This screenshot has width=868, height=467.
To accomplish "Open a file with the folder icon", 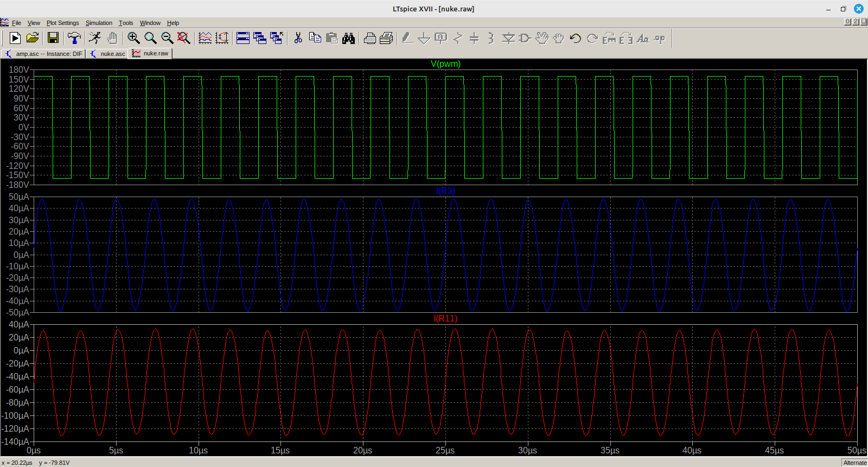I will coord(33,38).
